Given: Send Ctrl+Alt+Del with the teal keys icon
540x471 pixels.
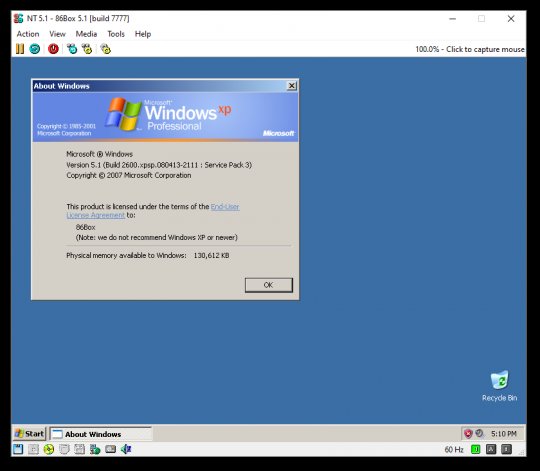Looking at the screenshot, I should coord(72,49).
